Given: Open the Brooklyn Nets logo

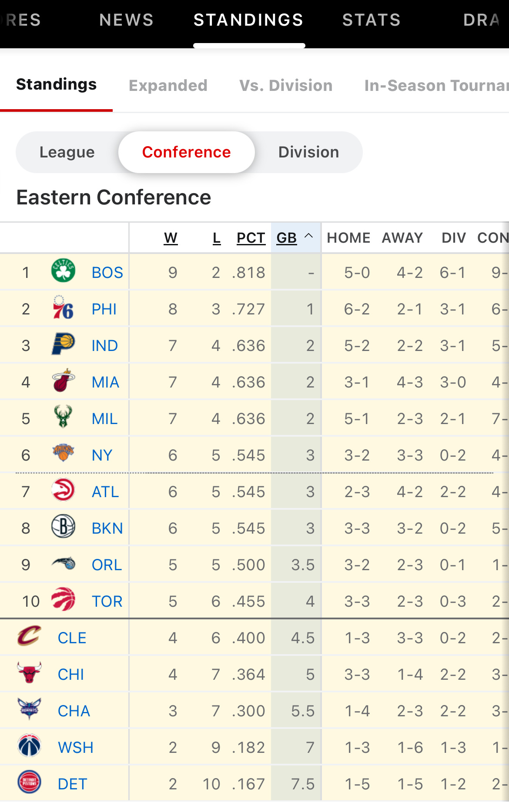Looking at the screenshot, I should click(x=63, y=526).
